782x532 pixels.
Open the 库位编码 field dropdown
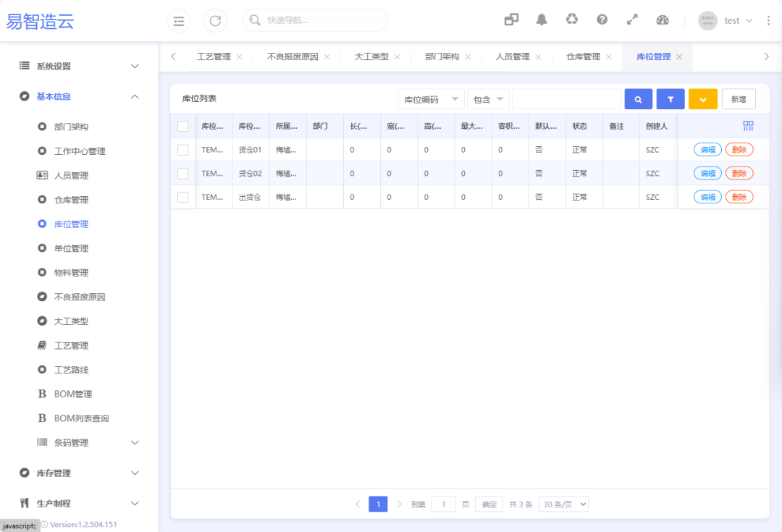[x=431, y=99]
